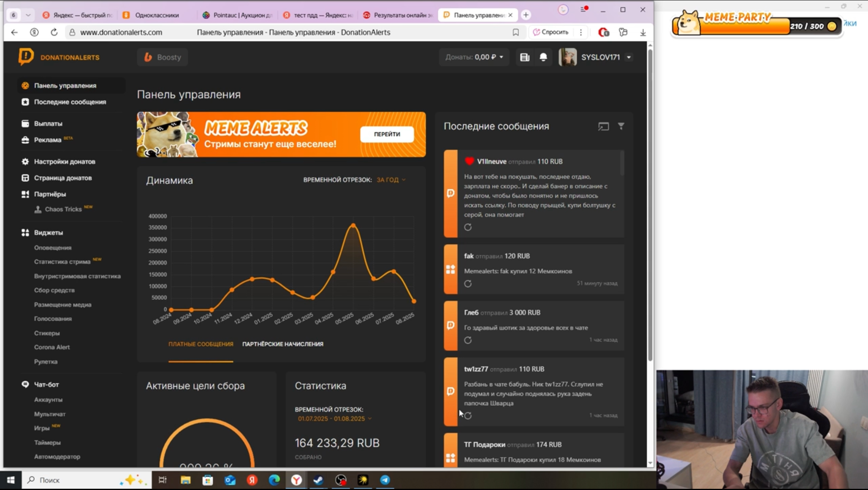Launch Steam from the taskbar
This screenshot has height=490, width=868.
[x=318, y=480]
